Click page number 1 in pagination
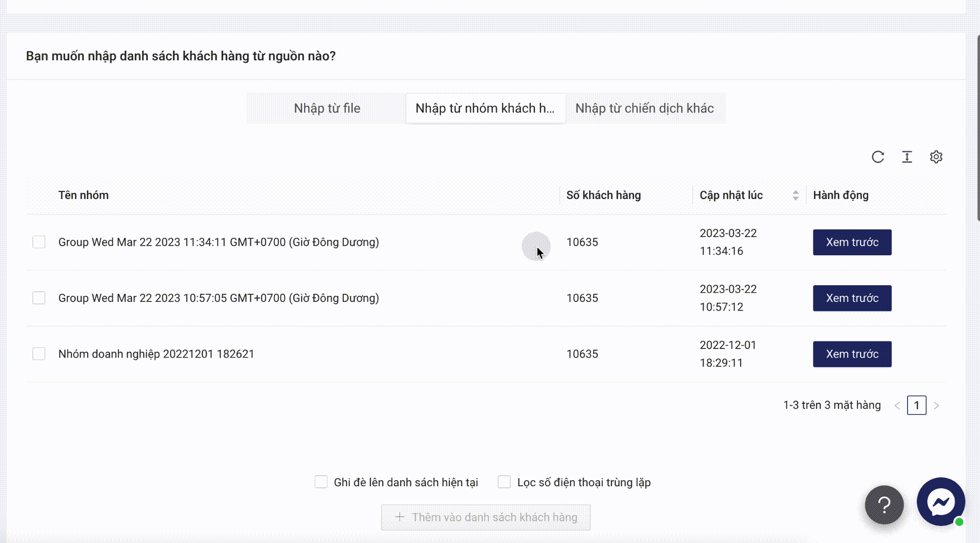 click(x=916, y=406)
